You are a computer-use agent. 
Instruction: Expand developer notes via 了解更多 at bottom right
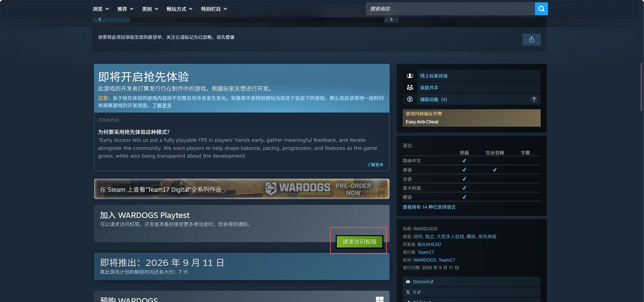point(375,165)
